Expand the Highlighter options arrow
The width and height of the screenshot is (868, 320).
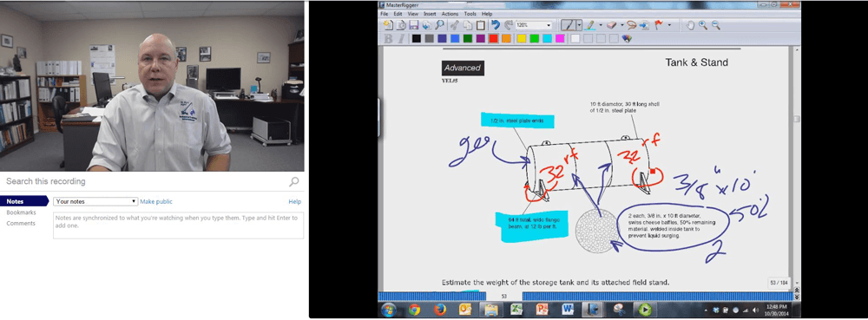601,25
